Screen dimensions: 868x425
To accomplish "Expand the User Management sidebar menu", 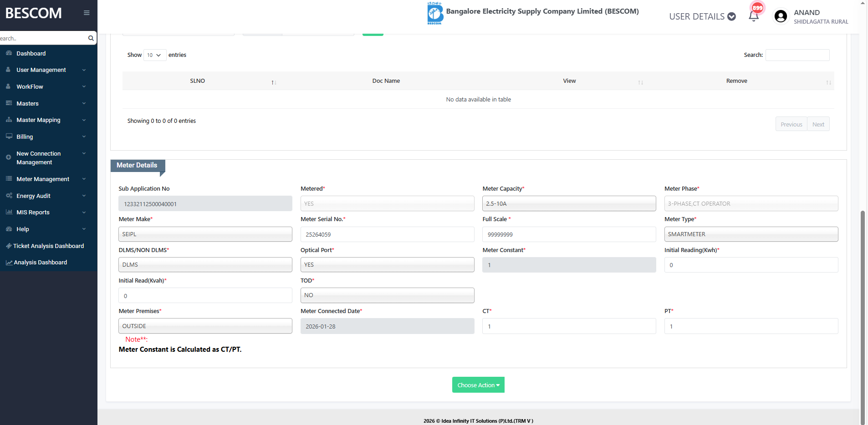I will point(41,70).
